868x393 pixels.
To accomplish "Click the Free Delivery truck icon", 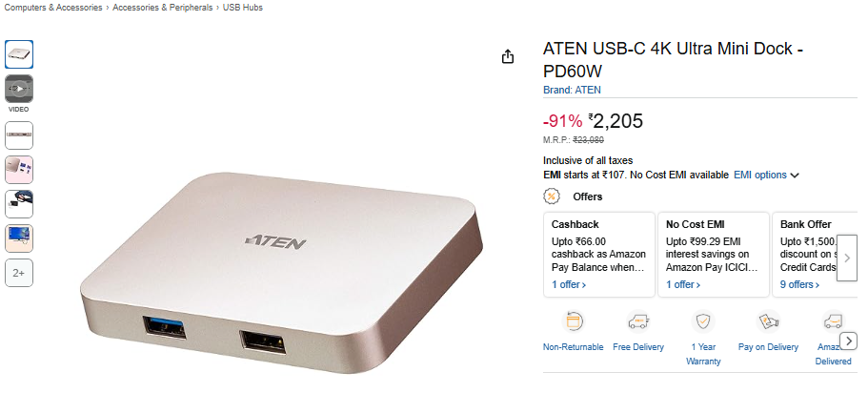I will (637, 321).
